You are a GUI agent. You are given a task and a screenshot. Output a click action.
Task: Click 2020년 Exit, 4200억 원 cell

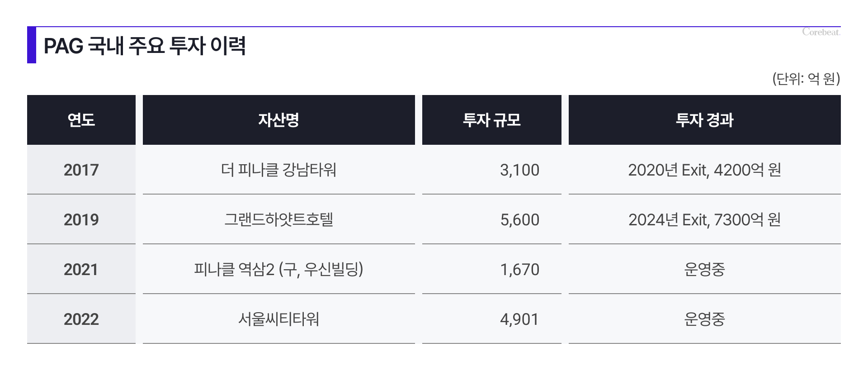pos(705,170)
